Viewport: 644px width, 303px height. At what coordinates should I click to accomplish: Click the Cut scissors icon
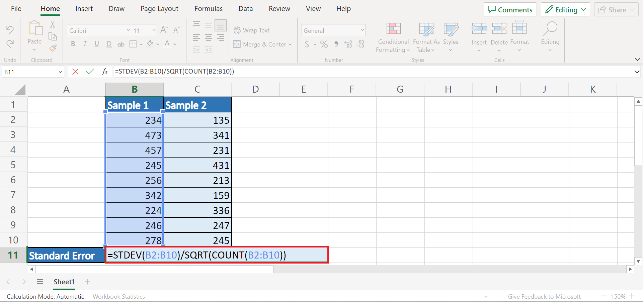point(53,25)
